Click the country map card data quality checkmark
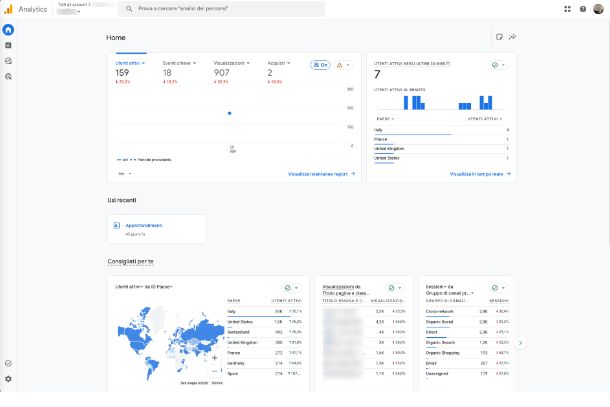The height and width of the screenshot is (407, 610). tap(287, 288)
